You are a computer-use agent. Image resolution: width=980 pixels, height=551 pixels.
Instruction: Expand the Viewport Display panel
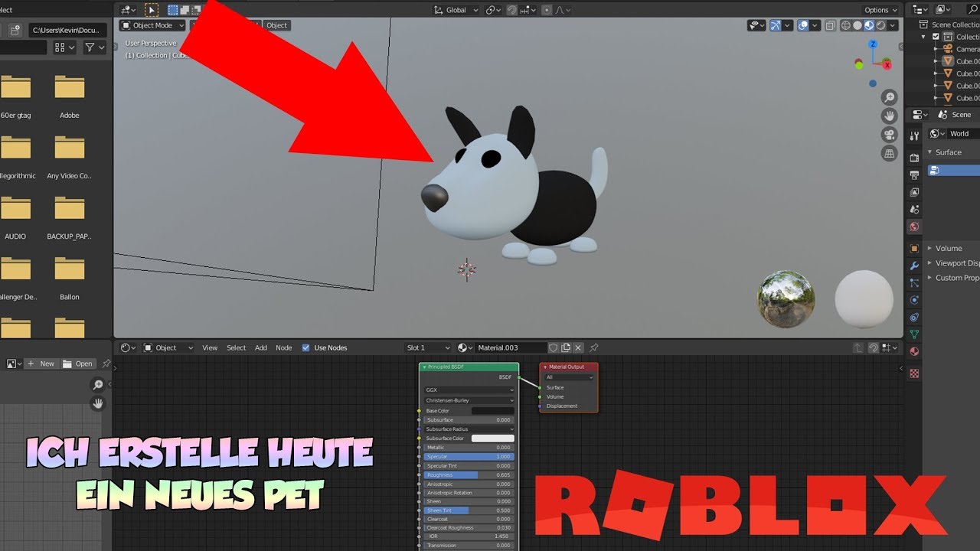[x=953, y=263]
